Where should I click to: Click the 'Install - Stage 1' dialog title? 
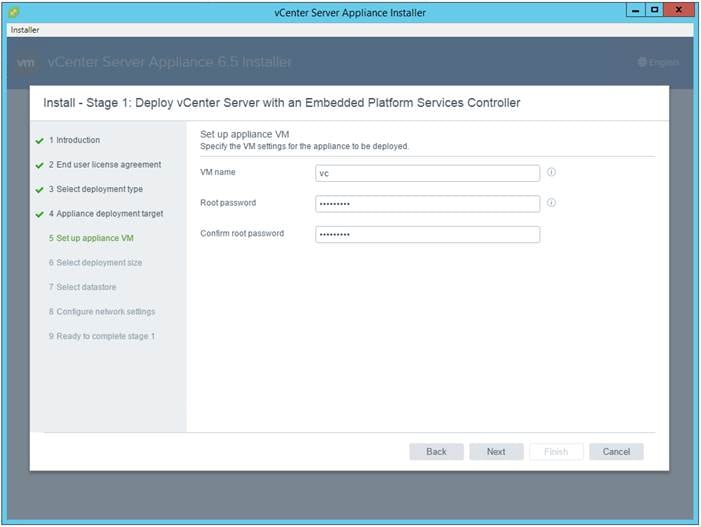coord(282,103)
